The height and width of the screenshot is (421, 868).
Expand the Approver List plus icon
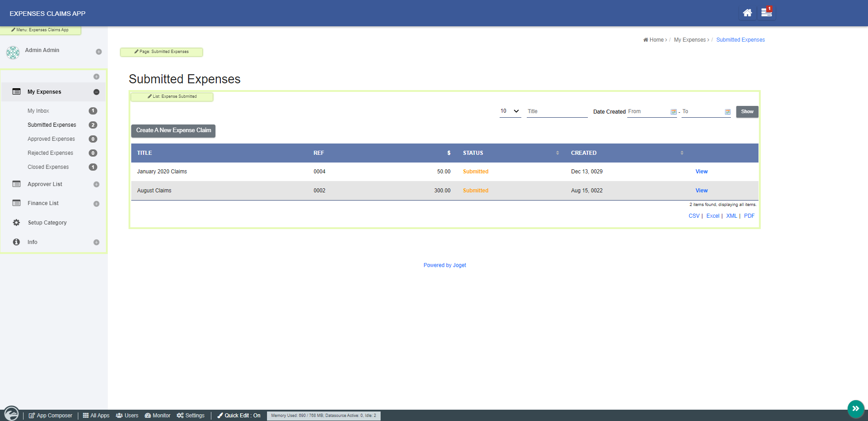[96, 184]
